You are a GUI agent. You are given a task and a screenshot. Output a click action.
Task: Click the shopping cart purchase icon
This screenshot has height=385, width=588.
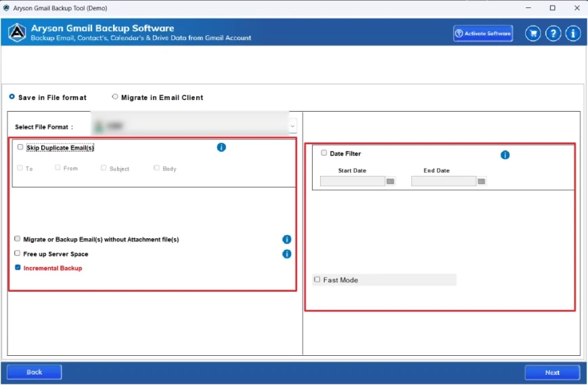point(533,34)
